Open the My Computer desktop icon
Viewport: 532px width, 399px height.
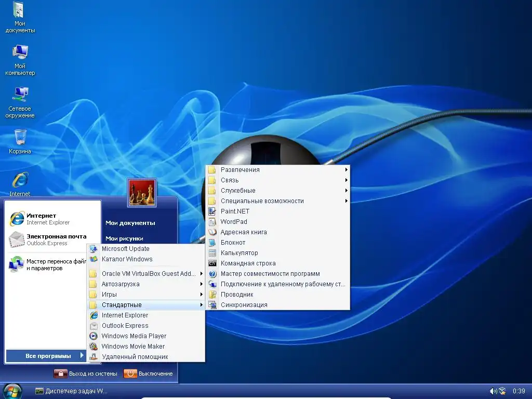20,60
